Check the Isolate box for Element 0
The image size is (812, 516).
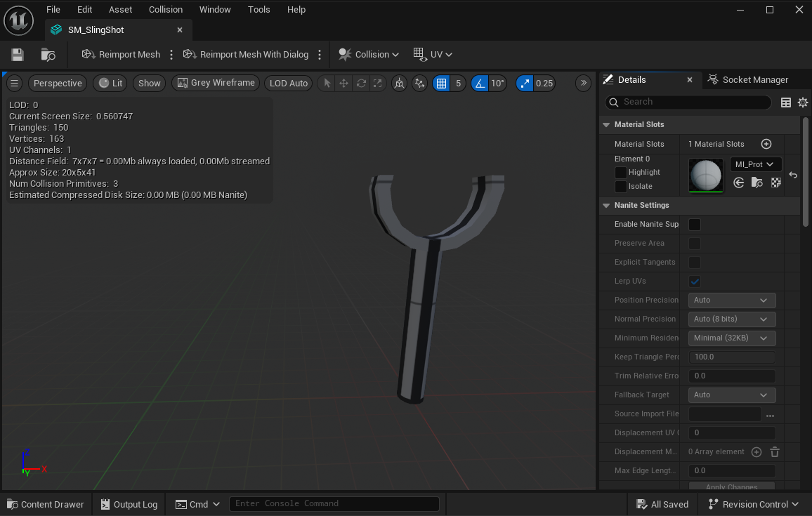pos(621,186)
